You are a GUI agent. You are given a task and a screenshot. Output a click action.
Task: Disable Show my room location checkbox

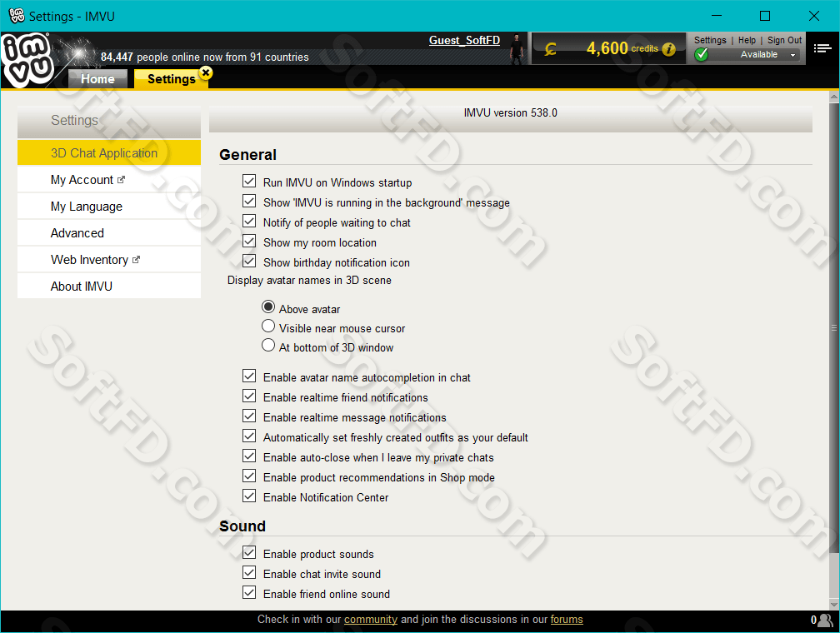click(x=249, y=241)
